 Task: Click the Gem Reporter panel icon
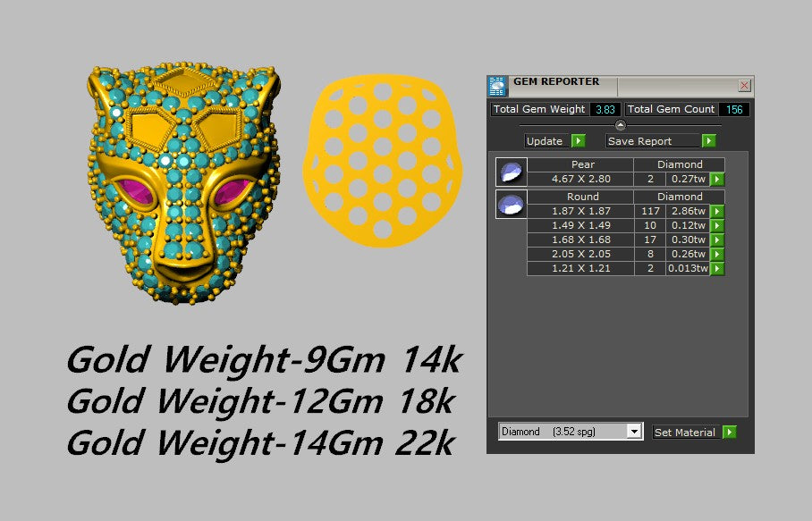coord(497,85)
